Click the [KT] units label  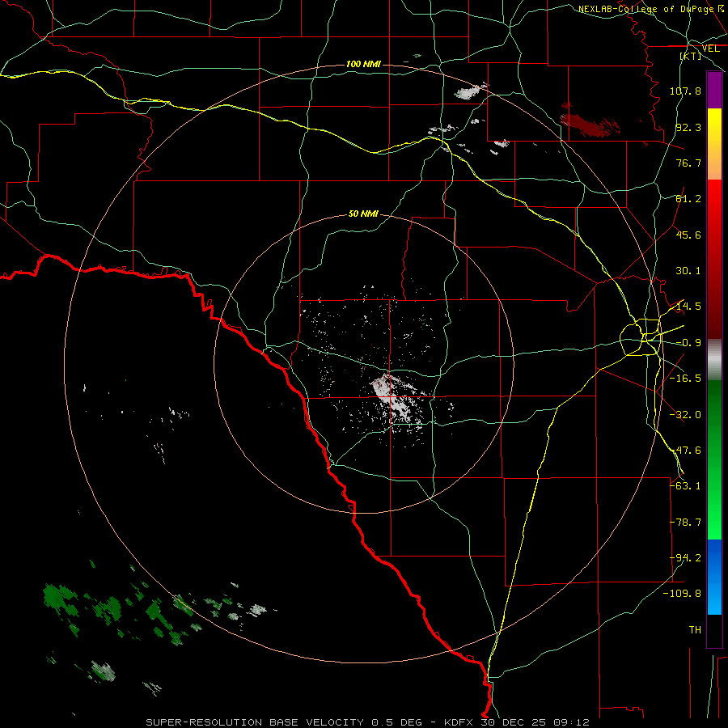691,56
